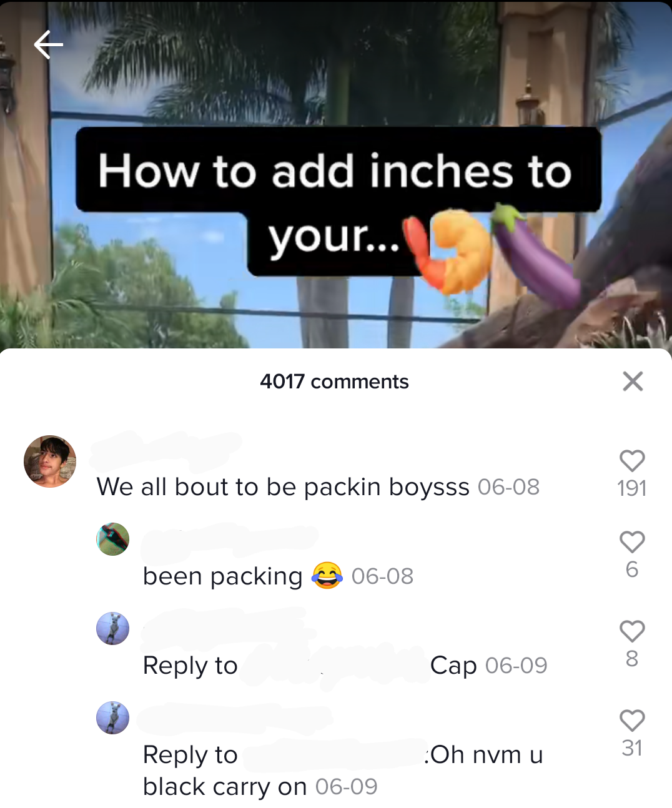Select the 'We all bout to be packin boysss' comment
The width and height of the screenshot is (672, 808).
click(283, 487)
